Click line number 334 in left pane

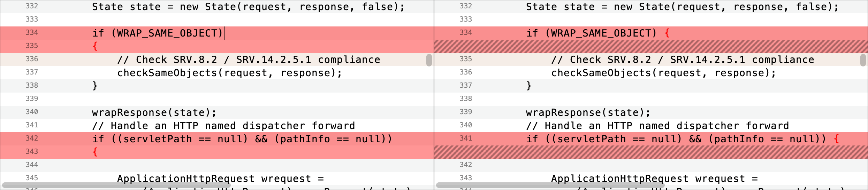coord(32,33)
